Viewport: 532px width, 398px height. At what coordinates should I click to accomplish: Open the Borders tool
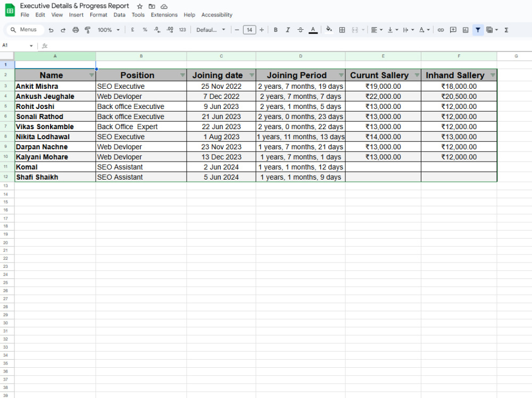(342, 30)
